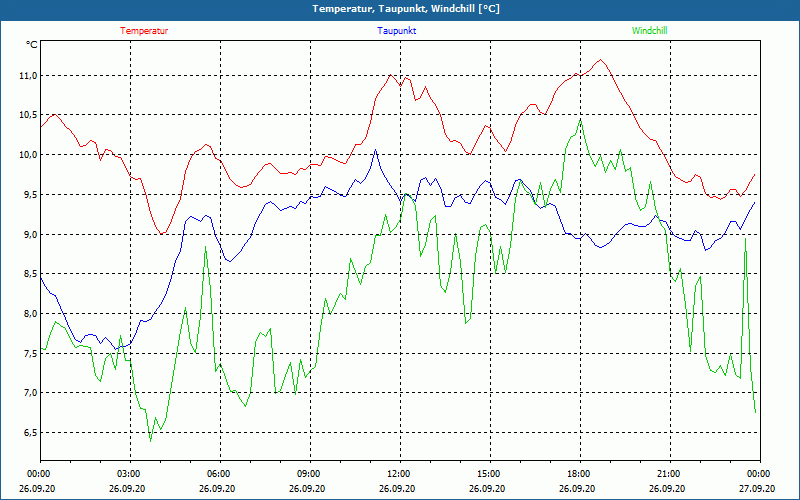Screen dimensions: 800x500
Task: Click the 6,5 y-axis value
Action: tap(30, 432)
